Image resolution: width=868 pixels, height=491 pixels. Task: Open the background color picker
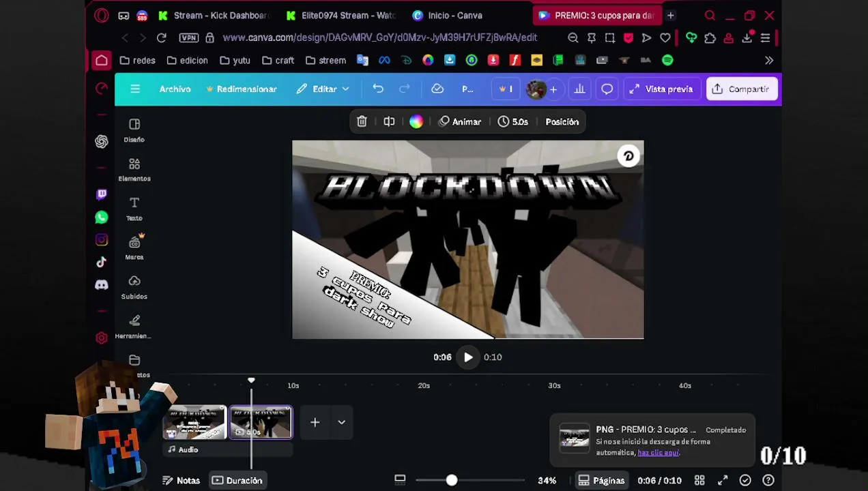416,122
